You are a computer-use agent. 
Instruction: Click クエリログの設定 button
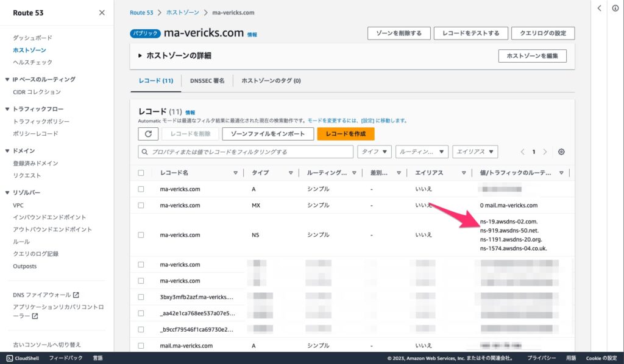click(x=543, y=33)
